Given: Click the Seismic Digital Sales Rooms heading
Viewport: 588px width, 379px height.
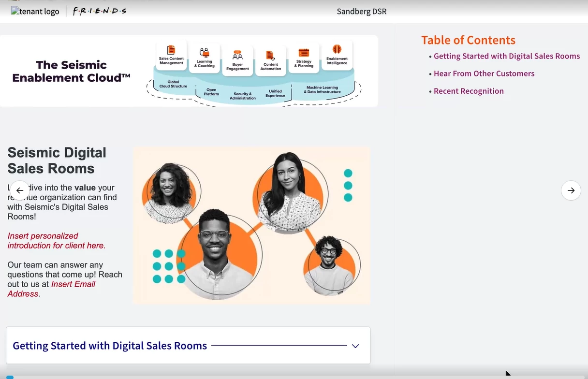Looking at the screenshot, I should point(57,160).
